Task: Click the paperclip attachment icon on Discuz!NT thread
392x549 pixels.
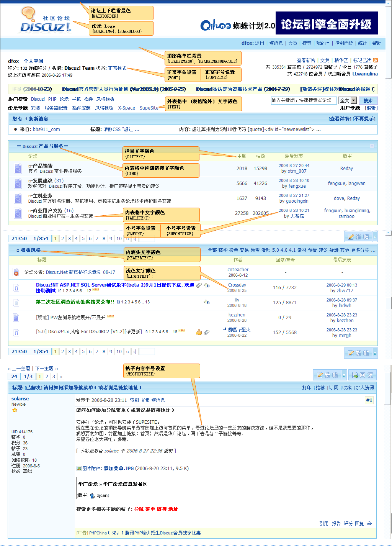Action: click(199, 285)
